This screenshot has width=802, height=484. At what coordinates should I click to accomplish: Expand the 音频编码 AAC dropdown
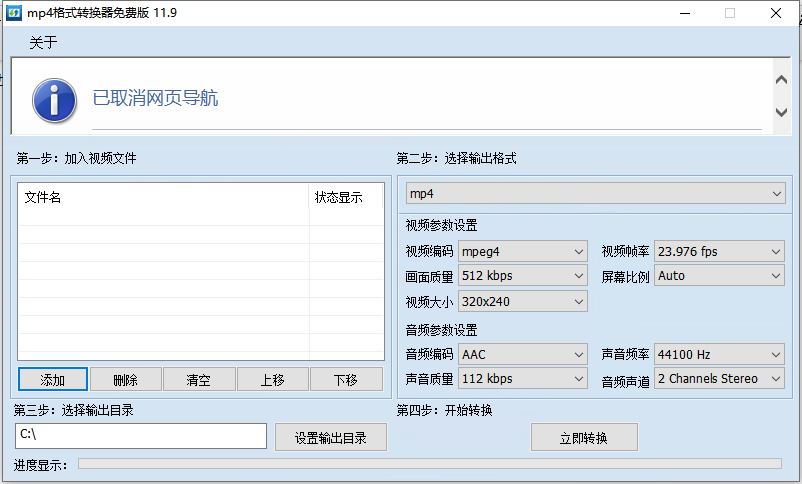tap(523, 354)
